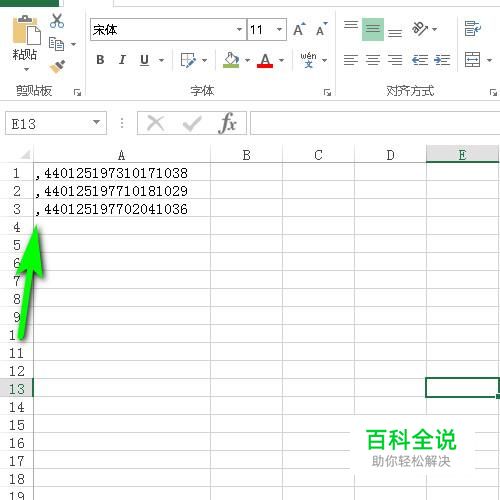Select column B header
The height and width of the screenshot is (500, 500).
[x=246, y=155]
